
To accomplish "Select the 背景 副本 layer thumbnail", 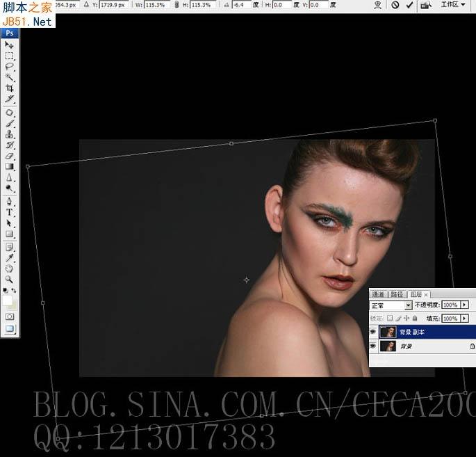I will click(388, 332).
